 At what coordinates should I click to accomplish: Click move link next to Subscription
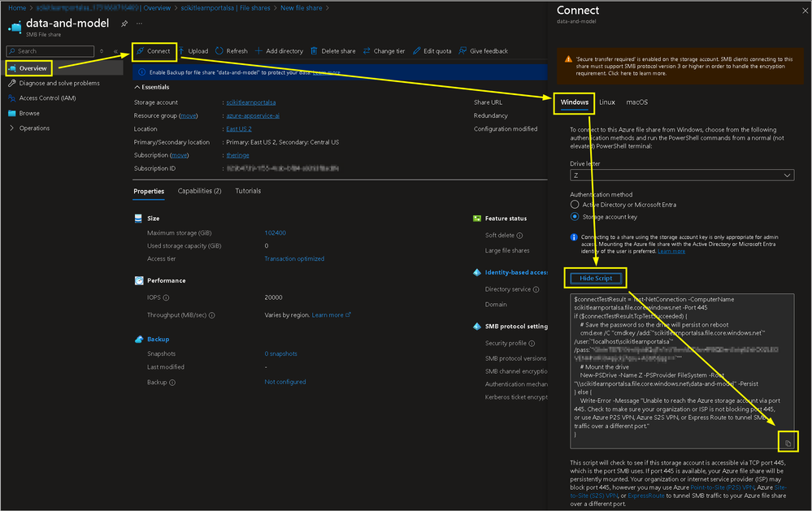(x=180, y=155)
